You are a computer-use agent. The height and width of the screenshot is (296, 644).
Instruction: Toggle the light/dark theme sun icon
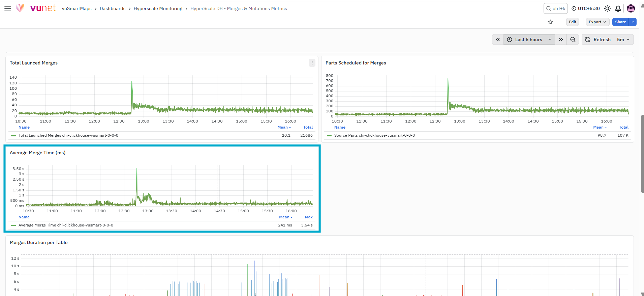click(x=607, y=8)
